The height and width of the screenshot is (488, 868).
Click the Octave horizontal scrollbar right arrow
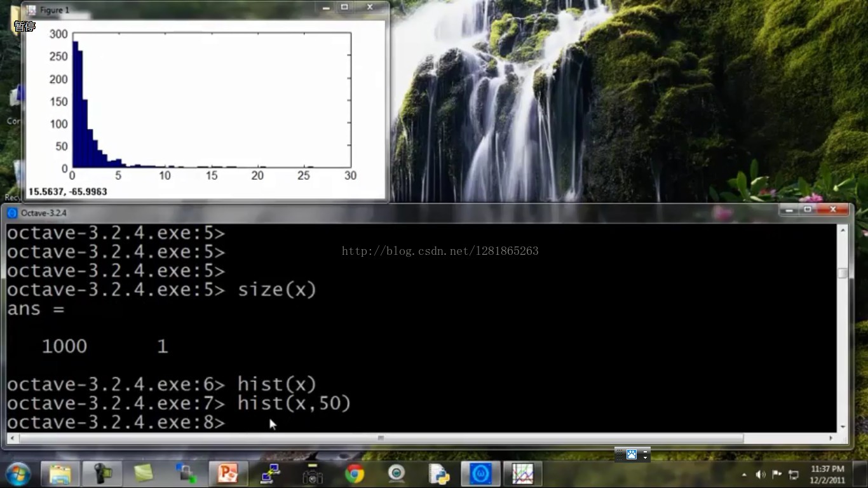tap(831, 438)
